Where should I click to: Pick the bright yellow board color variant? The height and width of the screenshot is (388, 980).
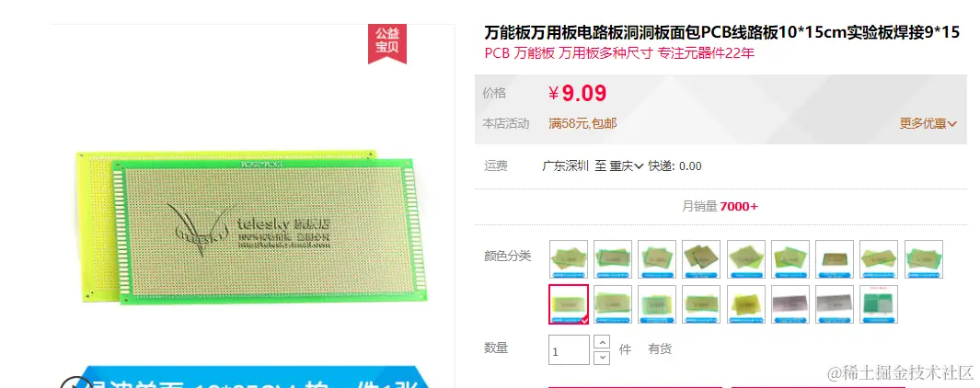tap(746, 304)
